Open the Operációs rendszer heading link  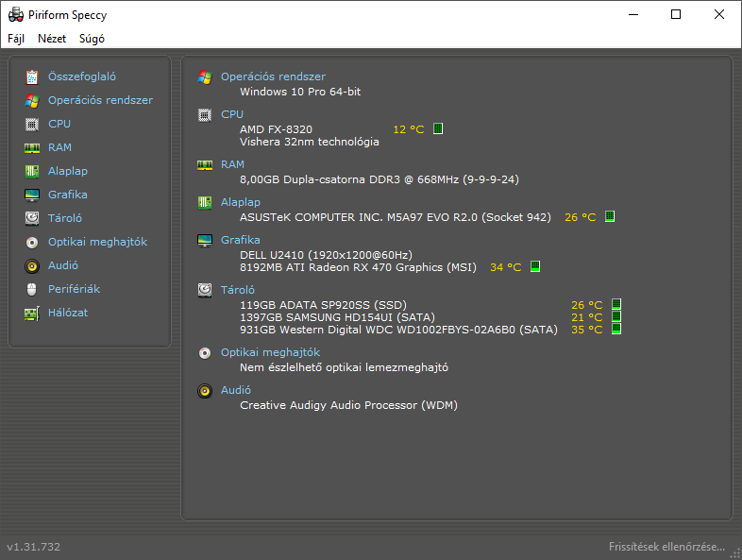click(x=273, y=76)
